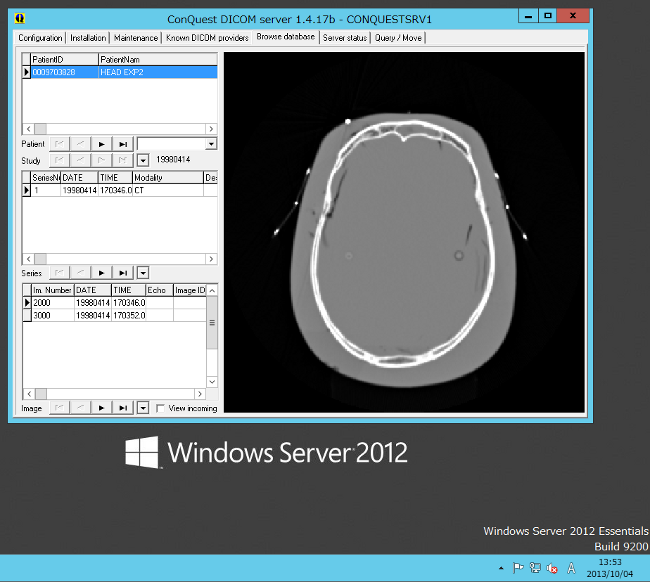Go to Known DICOM providers tab
This screenshot has width=650, height=582.
coord(207,38)
